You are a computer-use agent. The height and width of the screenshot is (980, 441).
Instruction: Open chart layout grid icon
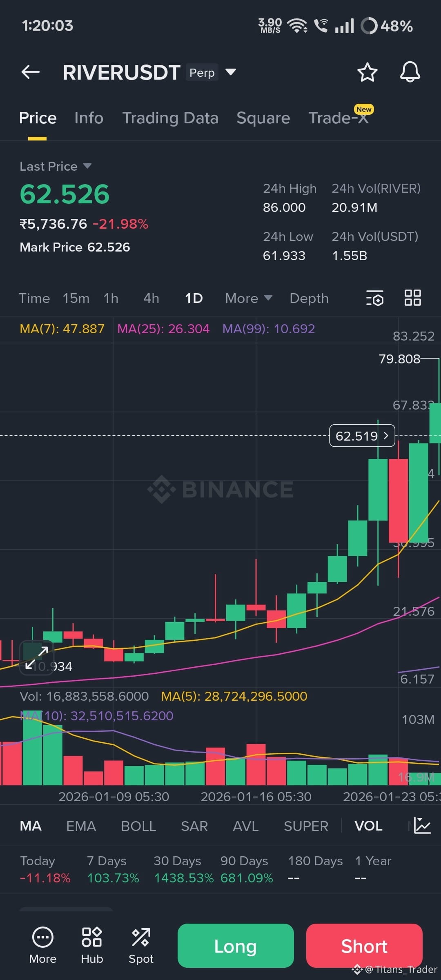pyautogui.click(x=412, y=298)
